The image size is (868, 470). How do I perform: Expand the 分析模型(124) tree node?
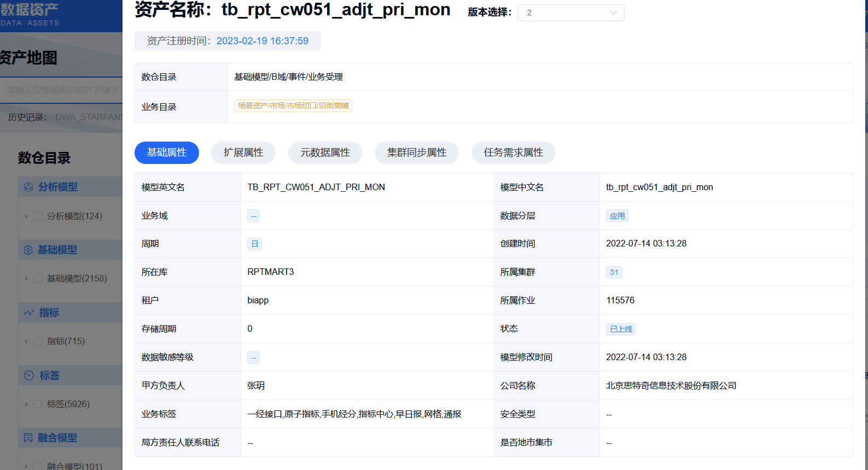point(26,216)
